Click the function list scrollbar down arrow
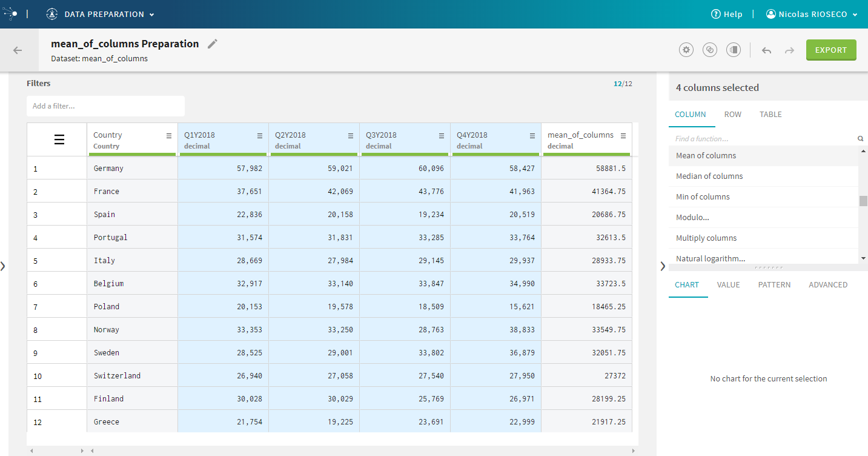The image size is (868, 456). point(863,258)
